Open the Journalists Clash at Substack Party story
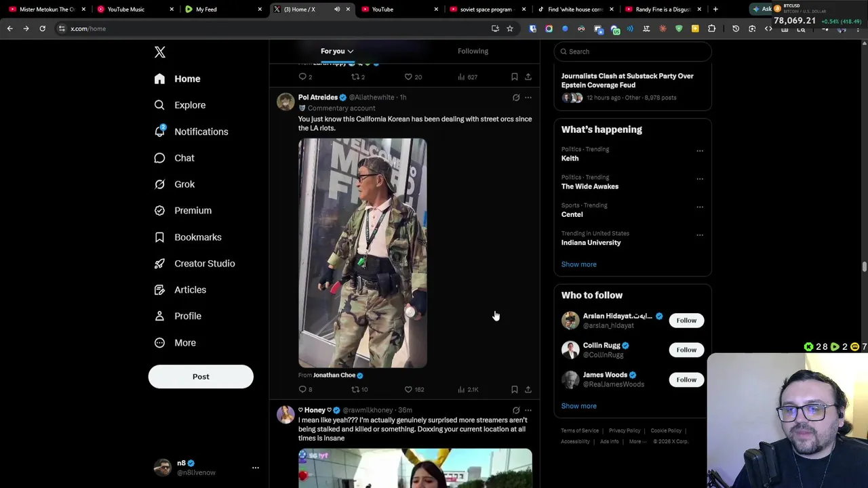The image size is (868, 488). (x=627, y=81)
